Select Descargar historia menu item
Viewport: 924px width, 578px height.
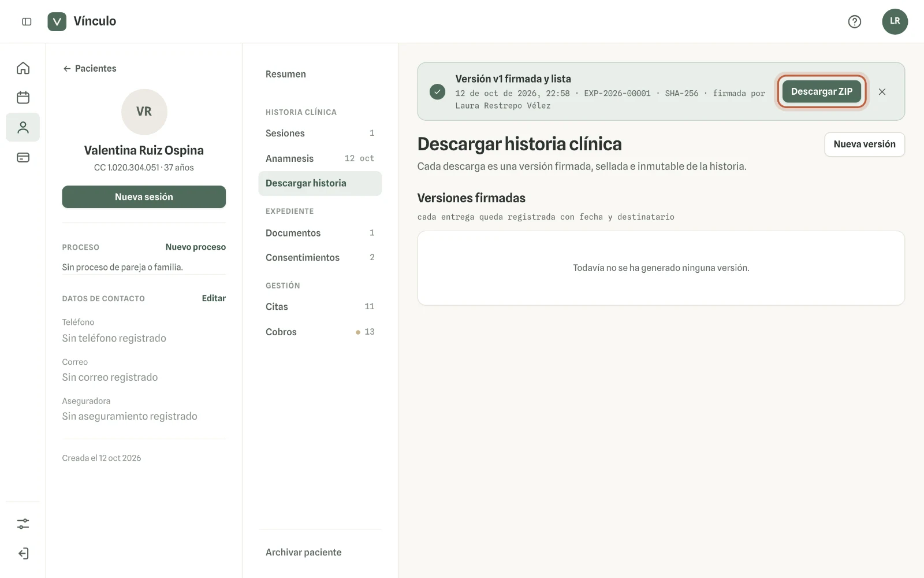click(320, 183)
